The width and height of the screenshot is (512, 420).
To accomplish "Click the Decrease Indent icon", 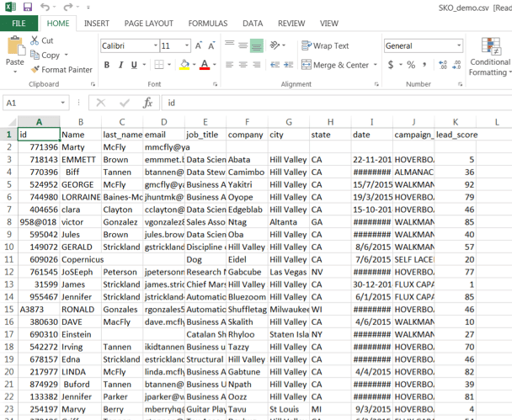I will click(x=275, y=65).
